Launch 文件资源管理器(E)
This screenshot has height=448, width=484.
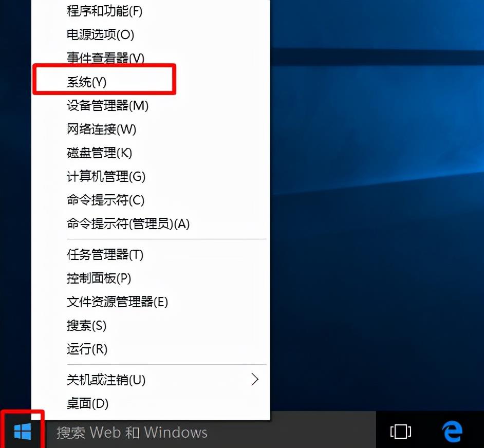(117, 302)
